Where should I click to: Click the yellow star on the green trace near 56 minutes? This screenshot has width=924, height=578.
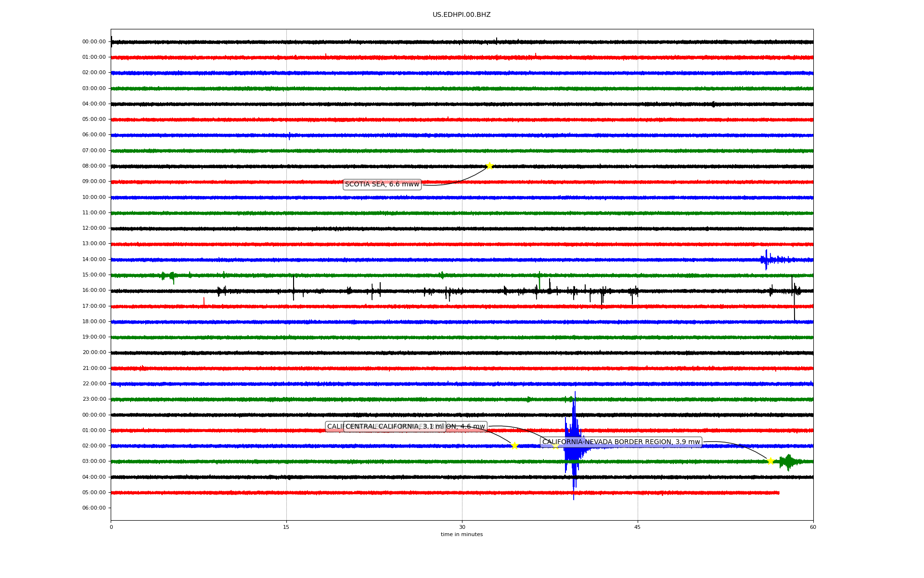pyautogui.click(x=770, y=461)
